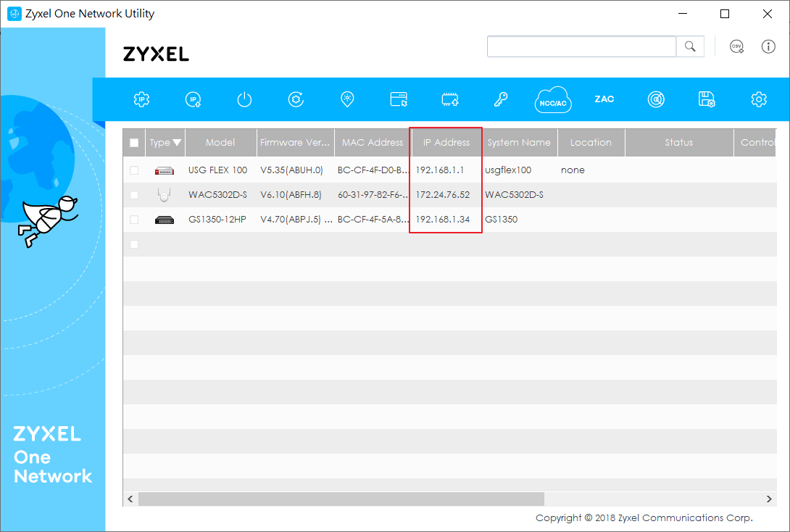Click the Firmware Upgrade chip icon

pyautogui.click(x=450, y=99)
